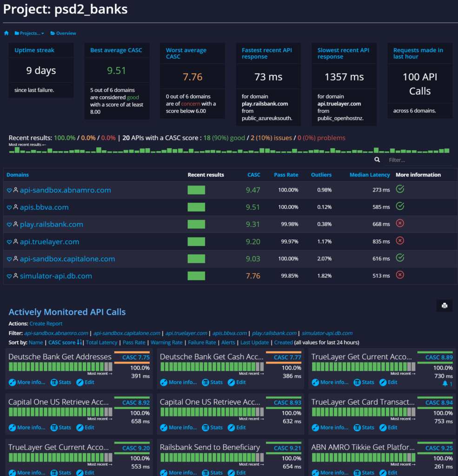This screenshot has width=458, height=476.
Task: Click green check icon for apis.bbva.com
Action: (400, 206)
